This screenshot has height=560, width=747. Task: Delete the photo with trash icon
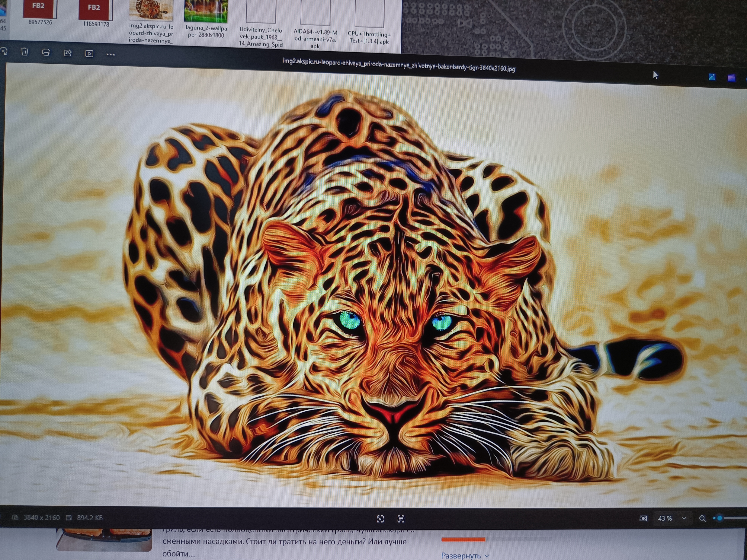click(25, 52)
